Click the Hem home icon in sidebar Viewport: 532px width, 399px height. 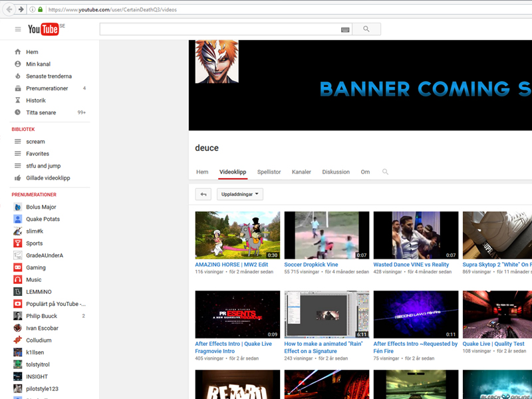[18, 52]
